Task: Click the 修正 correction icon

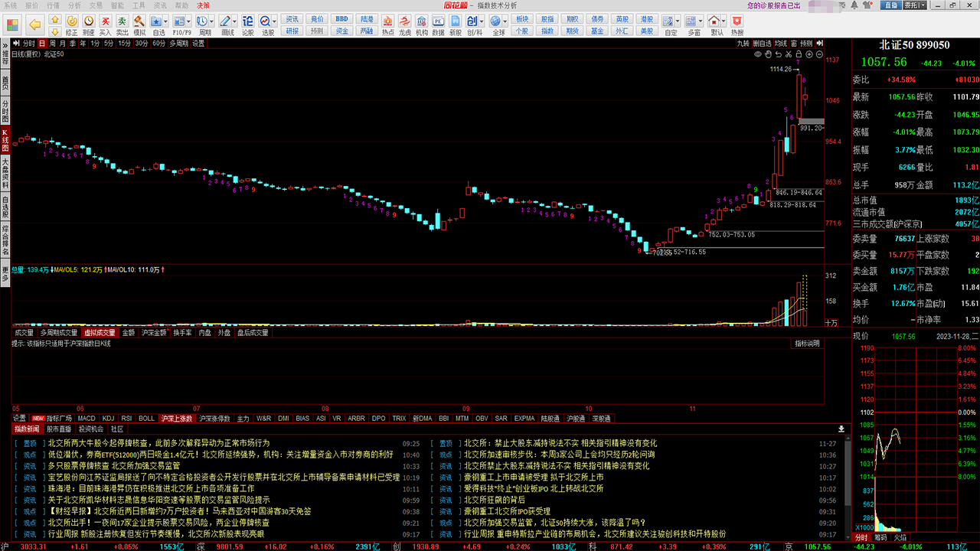Action: pyautogui.click(x=71, y=21)
